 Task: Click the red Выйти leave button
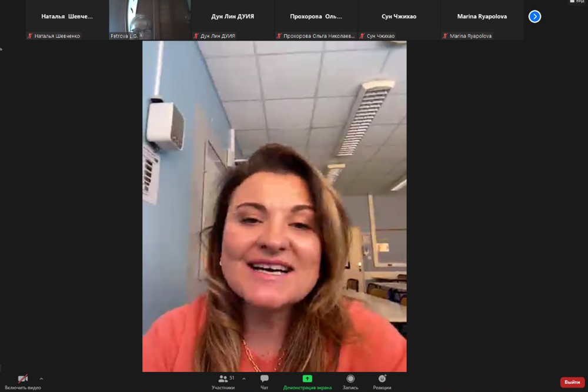(572, 382)
